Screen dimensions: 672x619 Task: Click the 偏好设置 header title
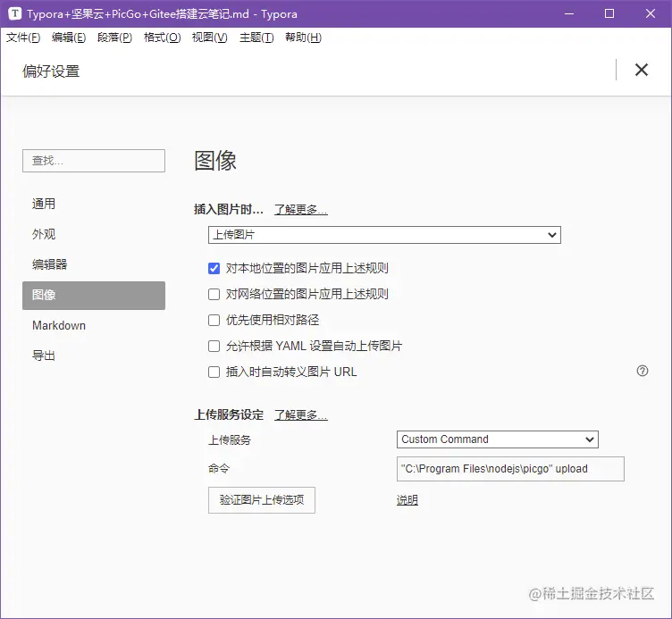51,71
